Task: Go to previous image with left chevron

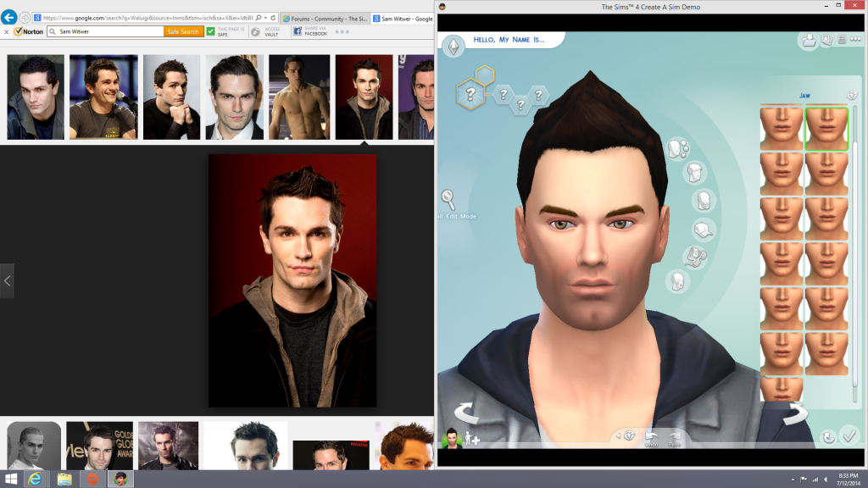Action: point(7,281)
